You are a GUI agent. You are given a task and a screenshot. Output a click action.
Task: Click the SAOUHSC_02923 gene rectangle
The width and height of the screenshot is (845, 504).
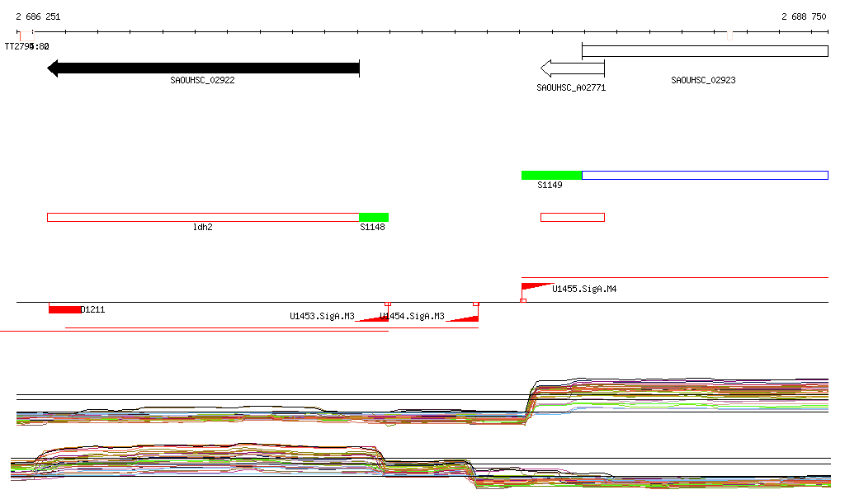point(705,51)
